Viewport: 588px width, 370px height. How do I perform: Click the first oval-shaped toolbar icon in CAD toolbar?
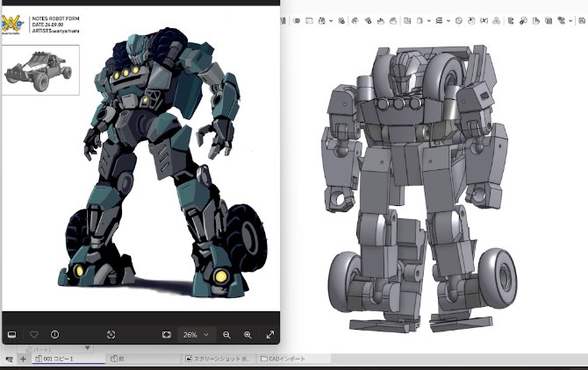(297, 21)
